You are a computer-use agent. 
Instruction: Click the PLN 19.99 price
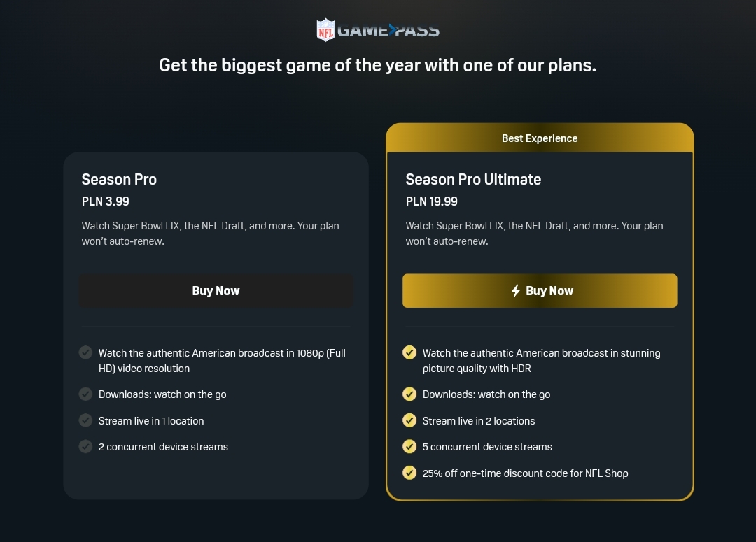tap(432, 201)
